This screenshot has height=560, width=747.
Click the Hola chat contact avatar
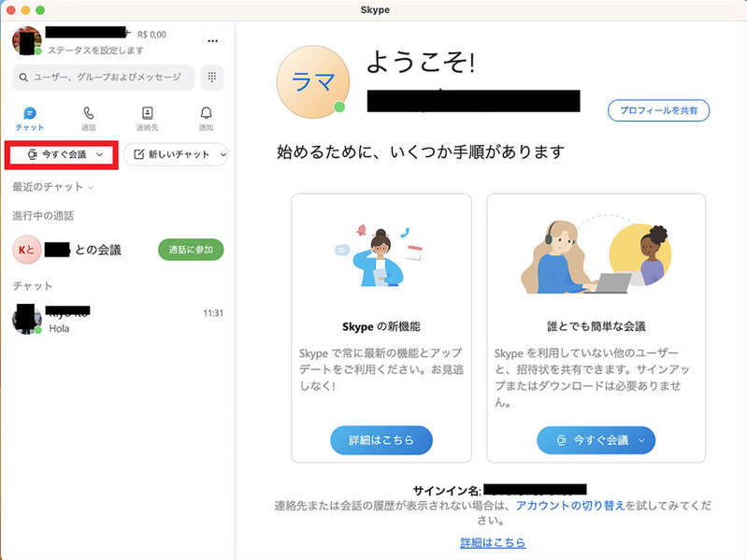coord(27,319)
